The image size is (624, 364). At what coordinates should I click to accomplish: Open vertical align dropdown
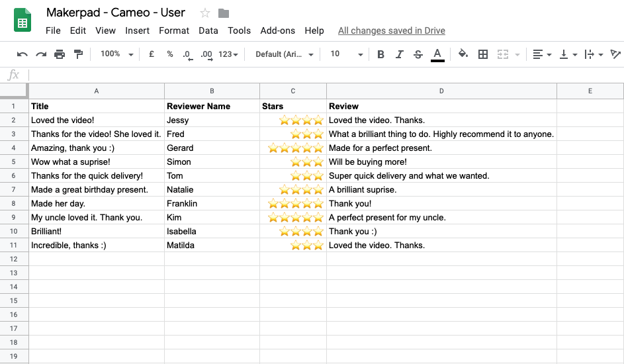[x=568, y=54]
